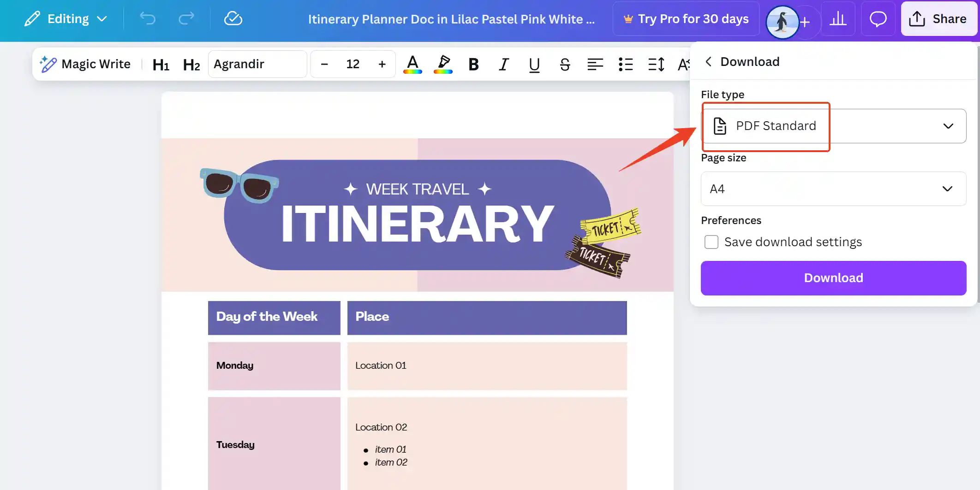Click the plus icon to add collaborators

click(x=805, y=22)
